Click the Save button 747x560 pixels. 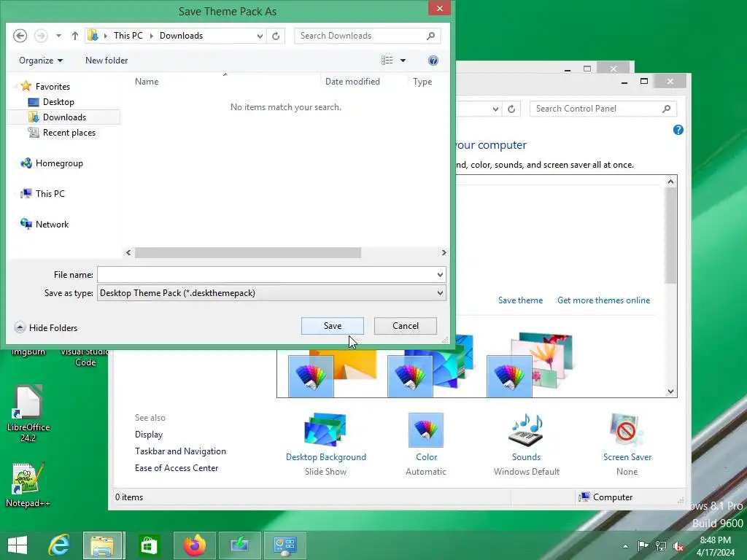(333, 326)
